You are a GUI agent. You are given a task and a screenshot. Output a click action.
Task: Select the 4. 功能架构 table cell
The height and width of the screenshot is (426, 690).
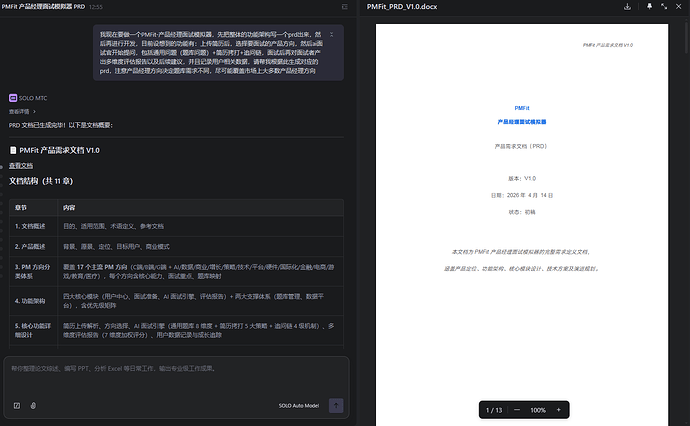point(33,301)
